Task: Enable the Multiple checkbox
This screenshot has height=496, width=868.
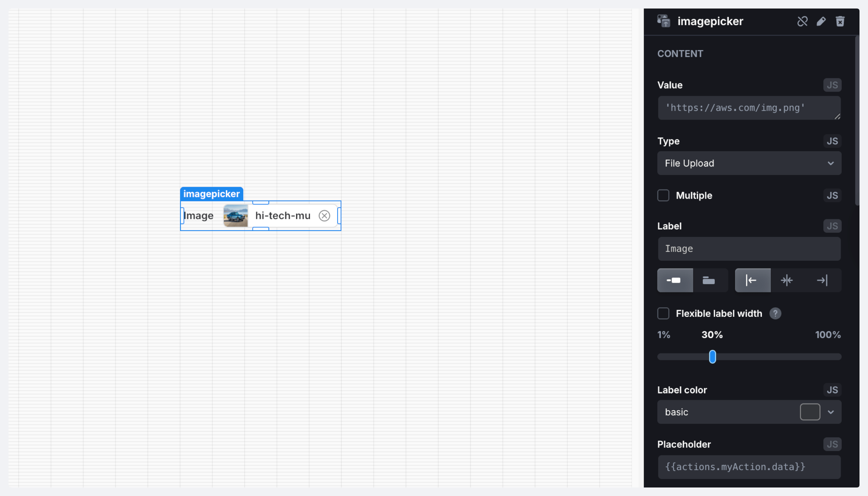Action: point(663,195)
